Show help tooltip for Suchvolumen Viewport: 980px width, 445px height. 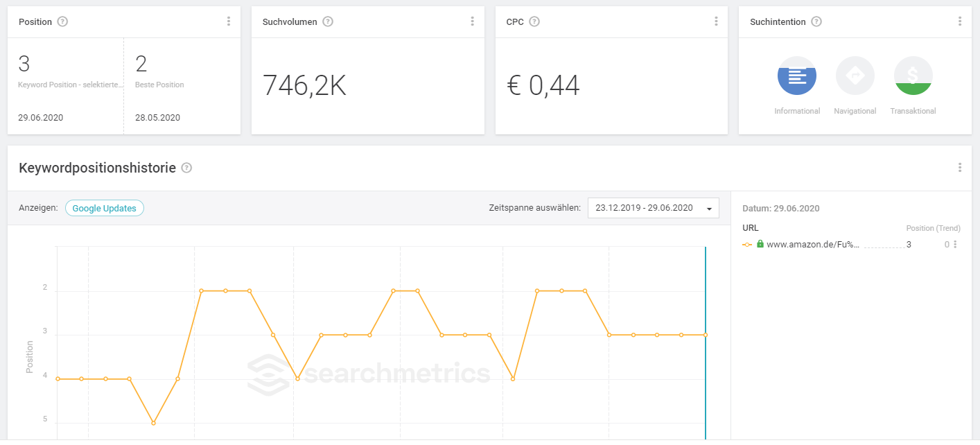tap(328, 21)
